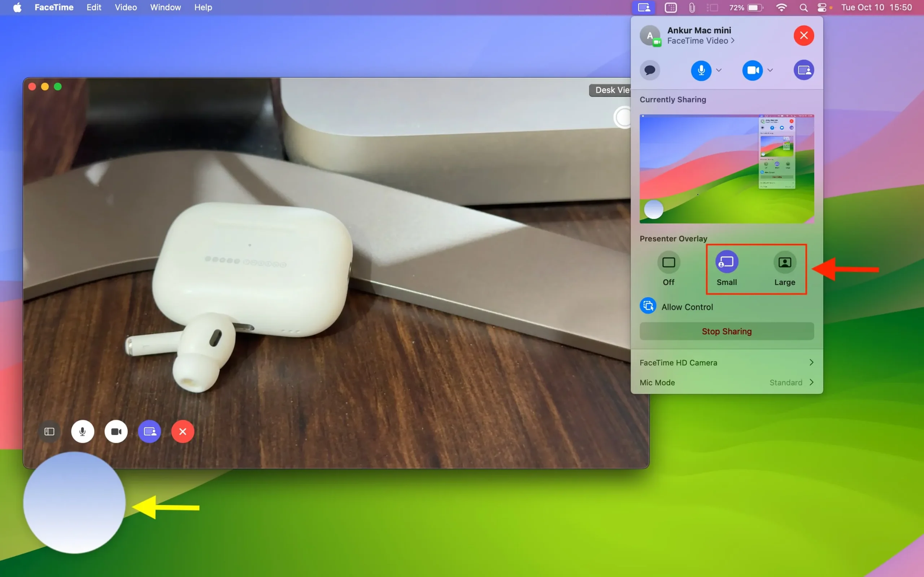The image size is (924, 577).
Task: Expand the microphone dropdown arrow
Action: tap(718, 70)
